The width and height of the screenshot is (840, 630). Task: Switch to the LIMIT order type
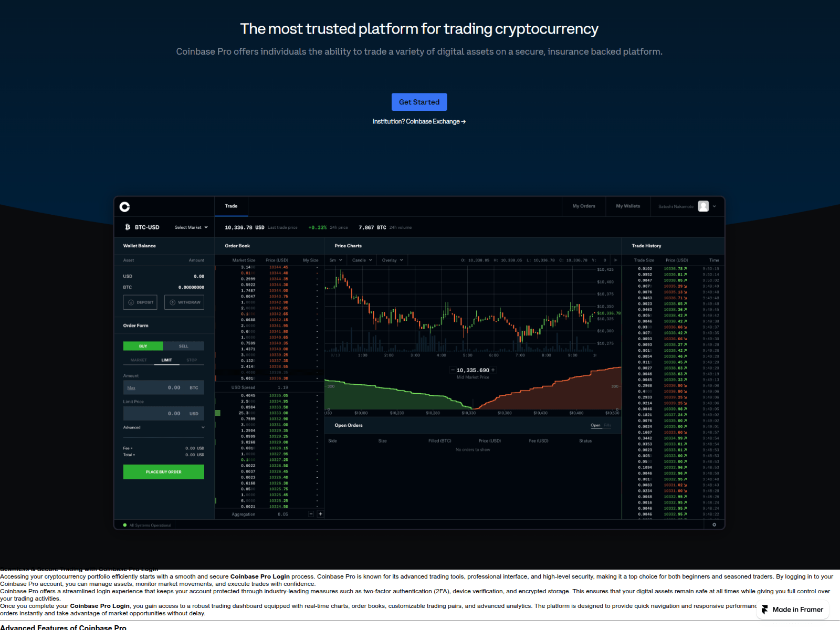pyautogui.click(x=166, y=360)
